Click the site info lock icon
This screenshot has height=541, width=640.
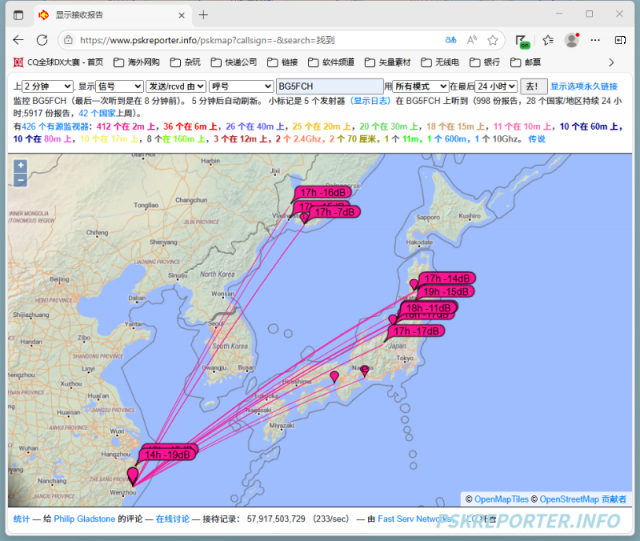[x=68, y=40]
